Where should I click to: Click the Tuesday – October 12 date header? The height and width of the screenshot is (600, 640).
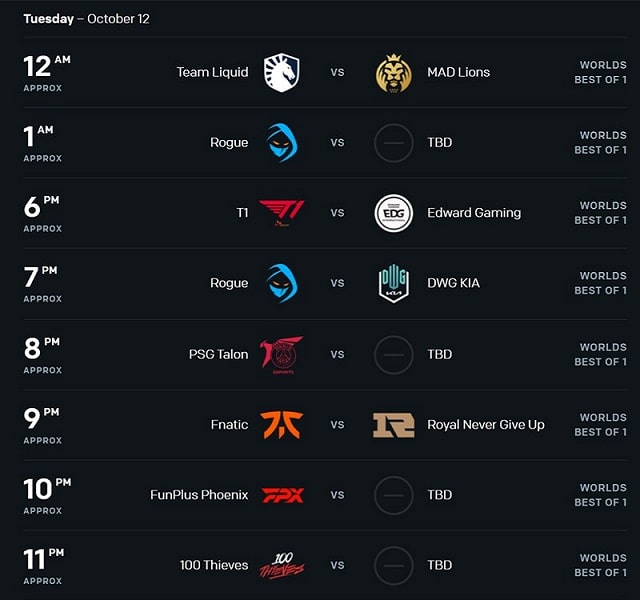[x=87, y=19]
